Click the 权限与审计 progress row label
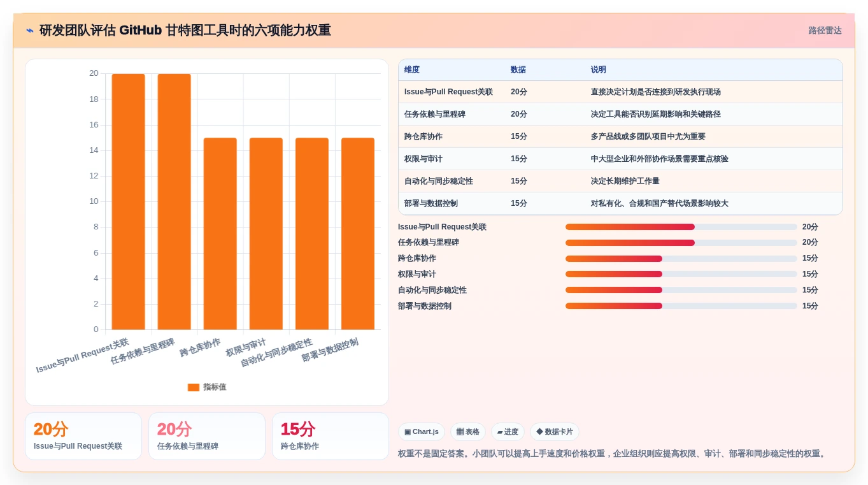 point(417,274)
